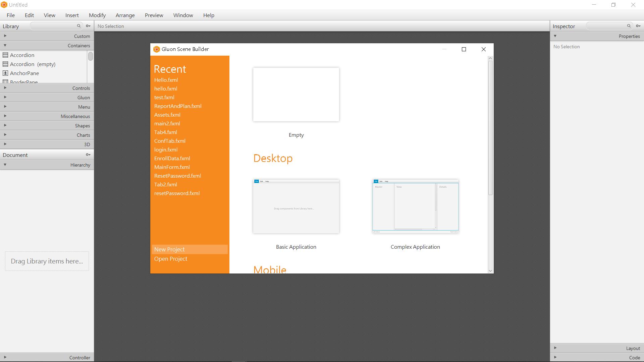
Task: Expand the 3D library section
Action: (x=5, y=144)
